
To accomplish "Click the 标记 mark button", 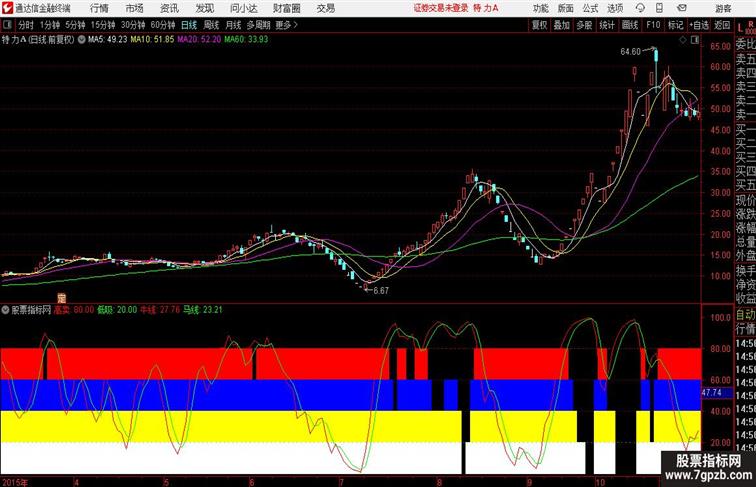I will pos(675,25).
